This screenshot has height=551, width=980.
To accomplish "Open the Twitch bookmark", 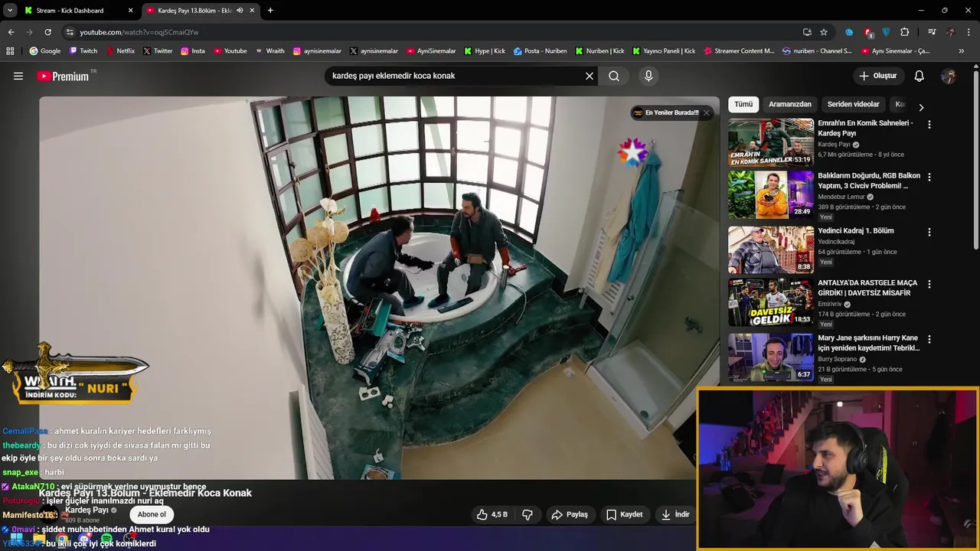I will (83, 51).
